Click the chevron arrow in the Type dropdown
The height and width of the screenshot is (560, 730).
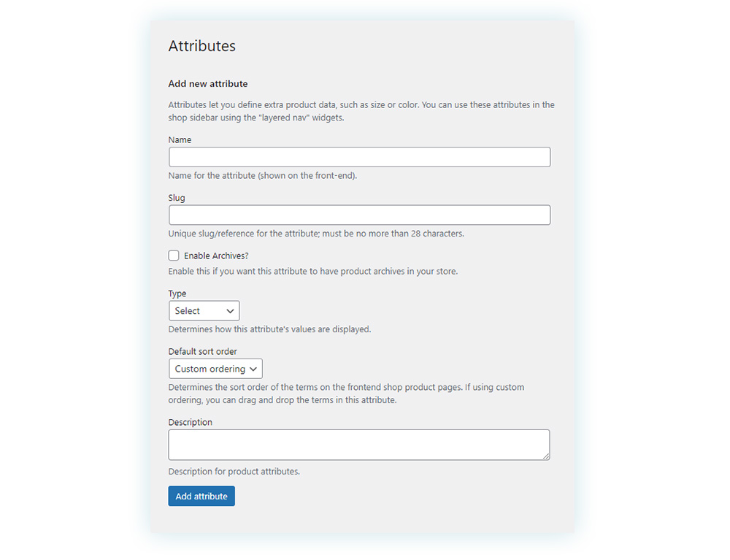coord(230,311)
